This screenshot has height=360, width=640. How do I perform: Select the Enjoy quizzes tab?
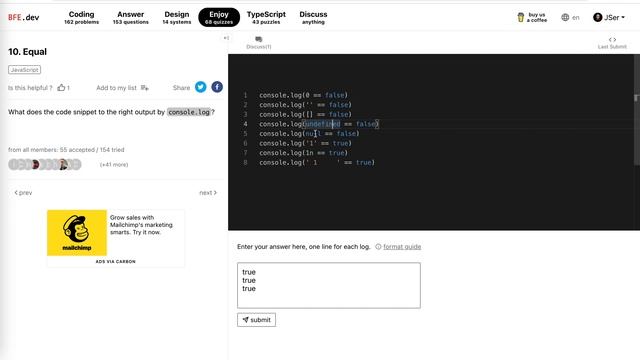point(219,17)
